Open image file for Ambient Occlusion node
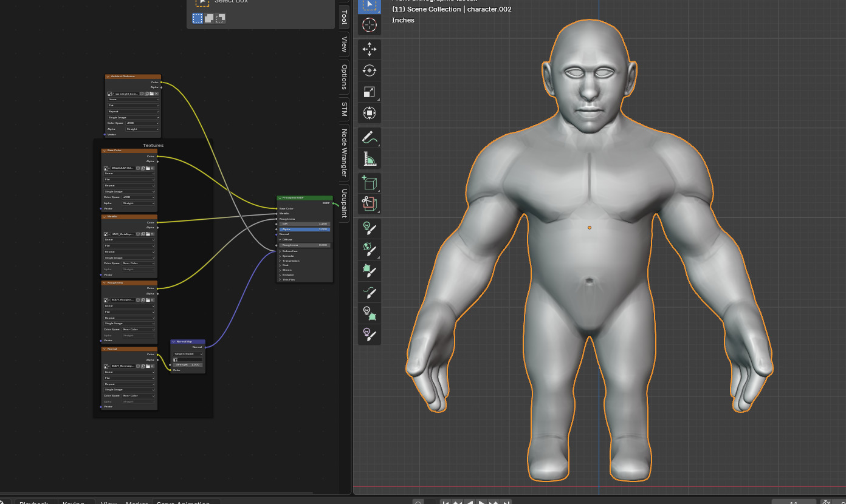 click(x=151, y=94)
